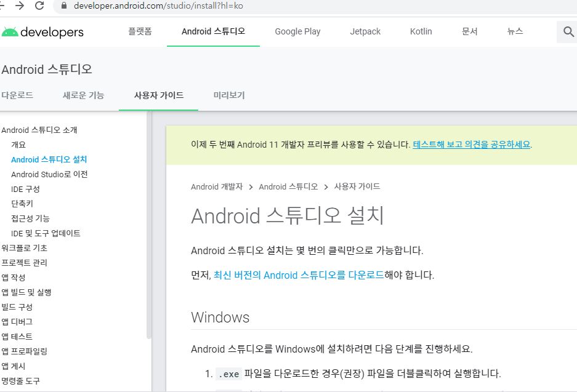Select the 사용자 가이드 sub-tab
The height and width of the screenshot is (392, 577).
159,95
